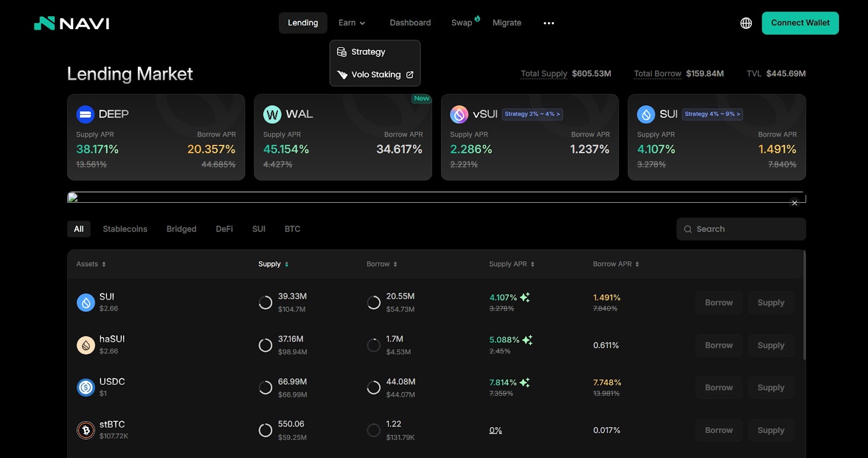Viewport: 868px width, 458px height.
Task: Open the three-dot more menu
Action: click(x=548, y=23)
